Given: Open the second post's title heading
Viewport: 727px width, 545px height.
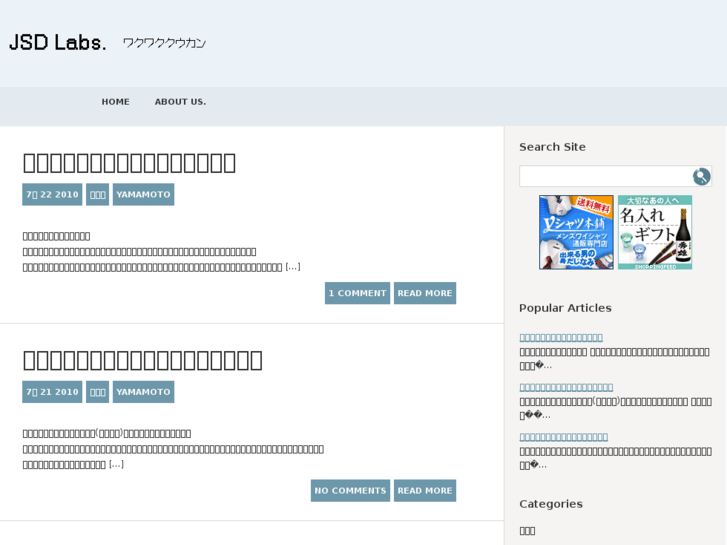Looking at the screenshot, I should click(142, 360).
